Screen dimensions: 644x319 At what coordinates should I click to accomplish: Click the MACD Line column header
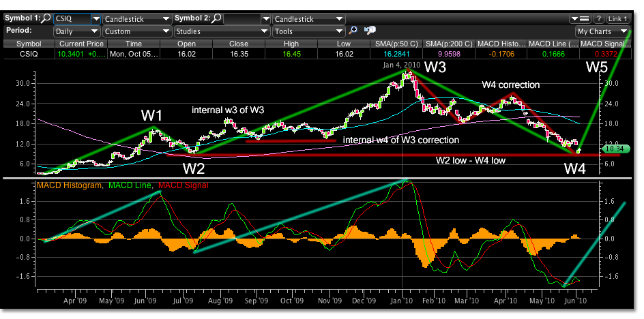click(552, 43)
